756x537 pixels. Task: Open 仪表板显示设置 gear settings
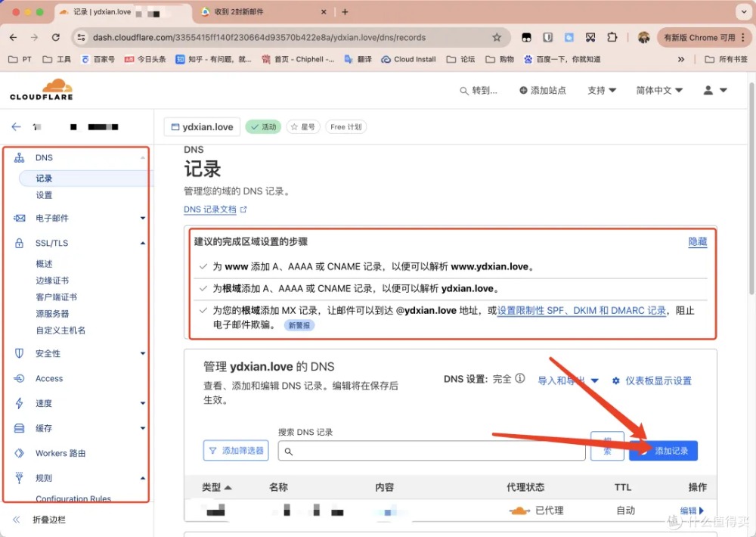[652, 380]
